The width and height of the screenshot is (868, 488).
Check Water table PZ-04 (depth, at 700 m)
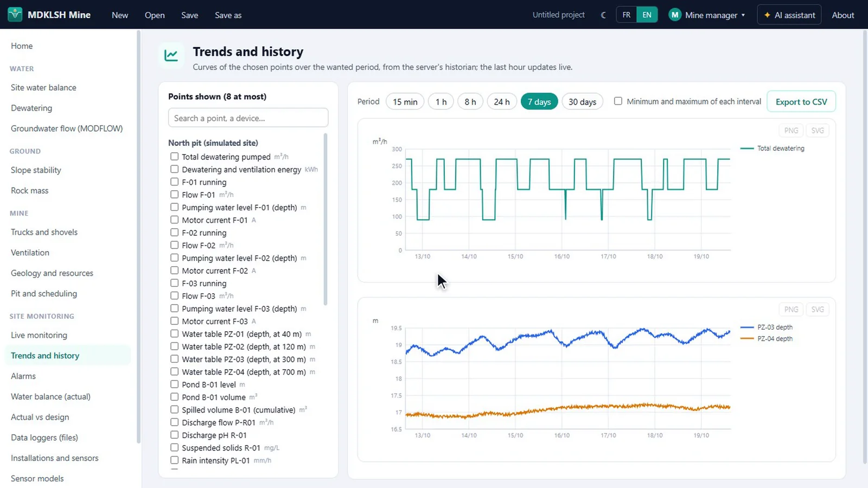[x=175, y=371]
